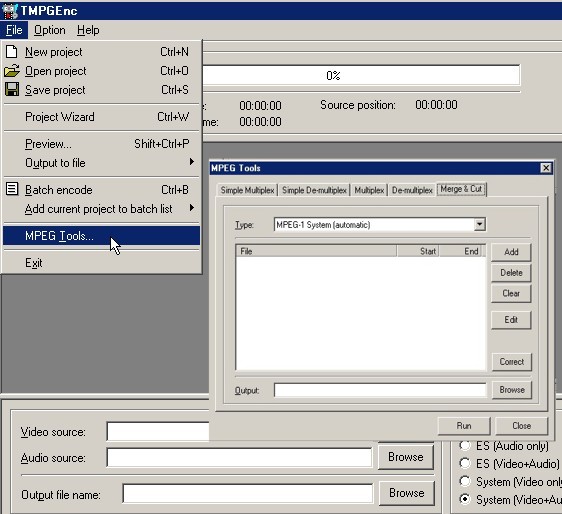Open the Type dropdown in MPEG Tools

click(x=480, y=225)
